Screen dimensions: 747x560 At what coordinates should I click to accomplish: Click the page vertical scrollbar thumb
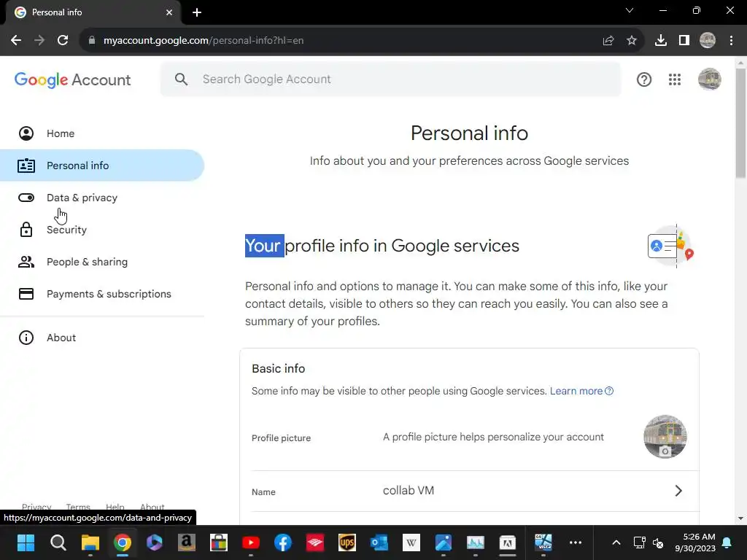740,122
